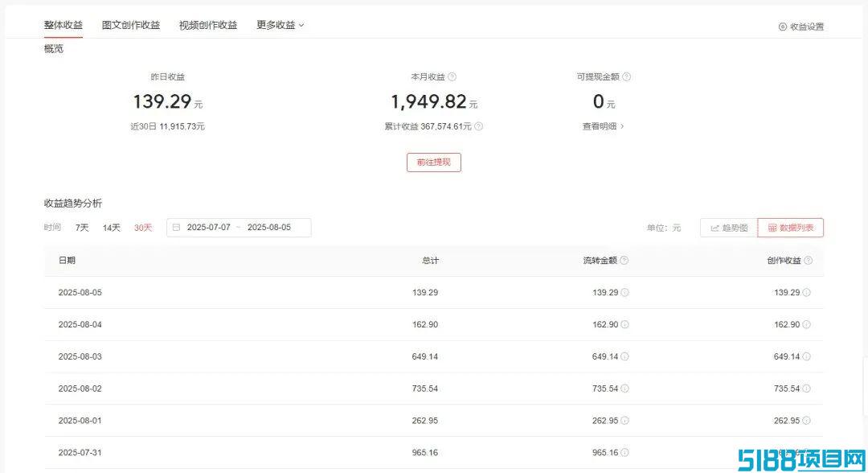
Task: Click date row 2025-08-02
Action: [x=434, y=389]
